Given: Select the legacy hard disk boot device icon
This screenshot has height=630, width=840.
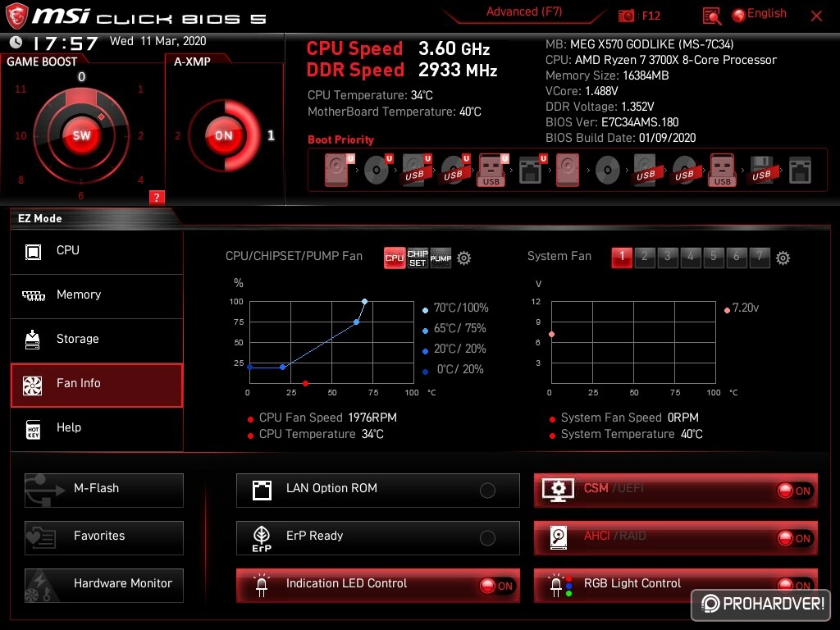Looking at the screenshot, I should [x=568, y=170].
